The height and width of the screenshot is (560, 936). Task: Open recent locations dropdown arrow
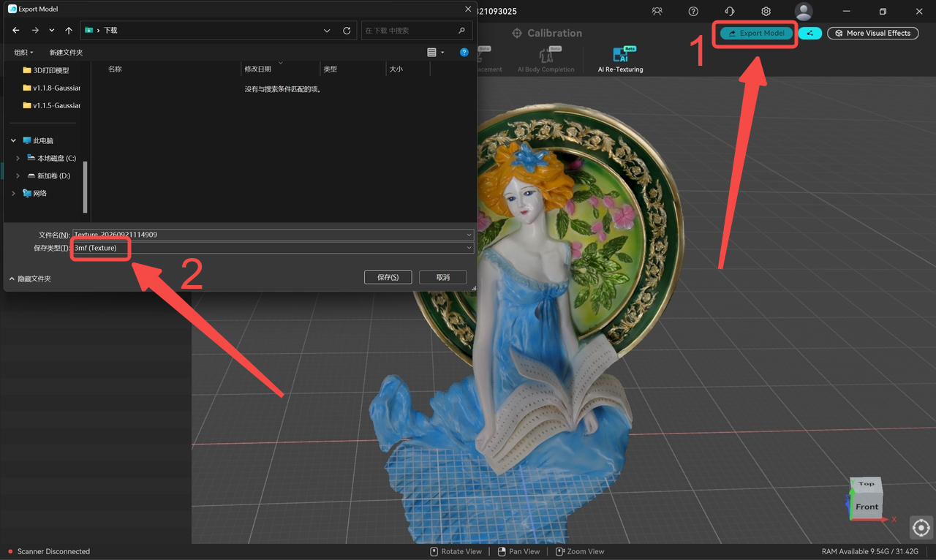click(x=51, y=31)
